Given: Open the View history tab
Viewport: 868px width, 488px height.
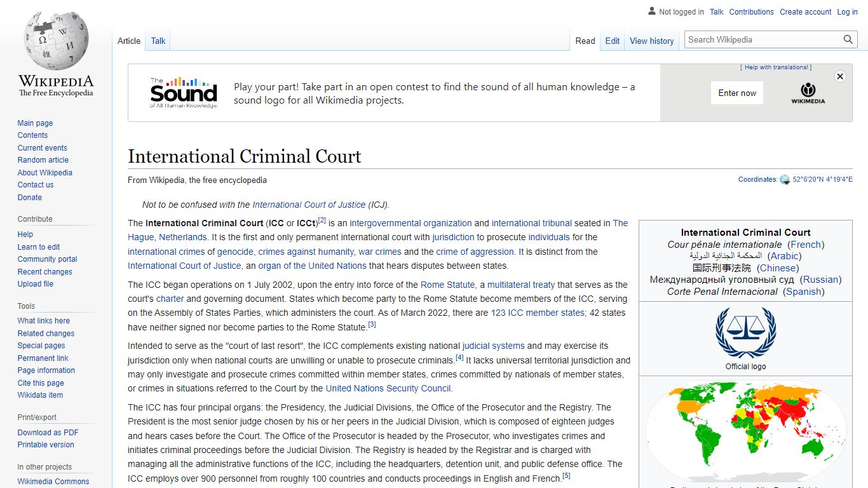Looking at the screenshot, I should point(652,41).
